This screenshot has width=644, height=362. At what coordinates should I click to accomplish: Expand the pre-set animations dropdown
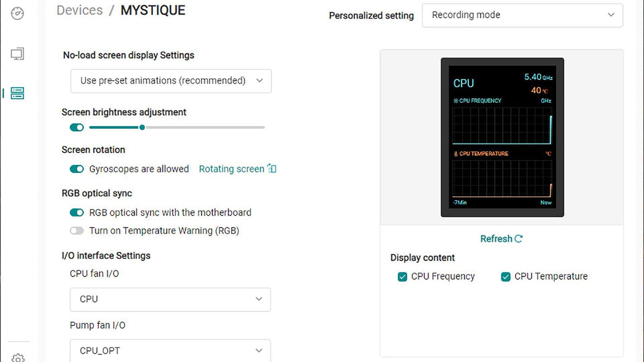click(171, 81)
